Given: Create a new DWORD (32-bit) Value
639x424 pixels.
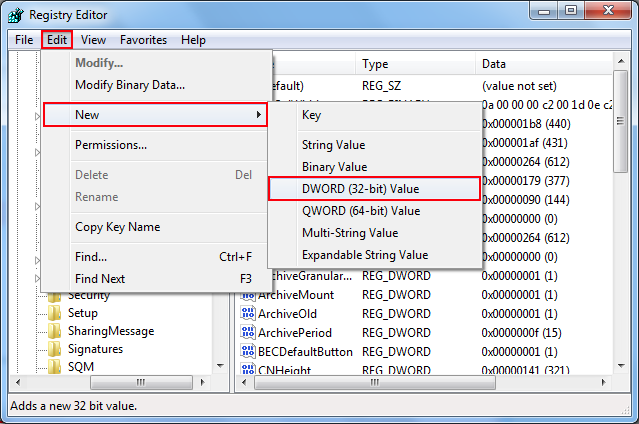Looking at the screenshot, I should click(375, 189).
